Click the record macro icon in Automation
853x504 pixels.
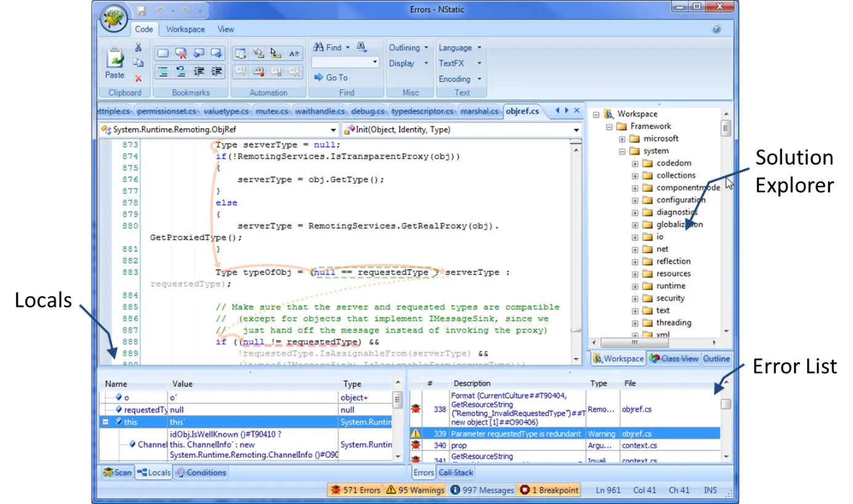[259, 71]
